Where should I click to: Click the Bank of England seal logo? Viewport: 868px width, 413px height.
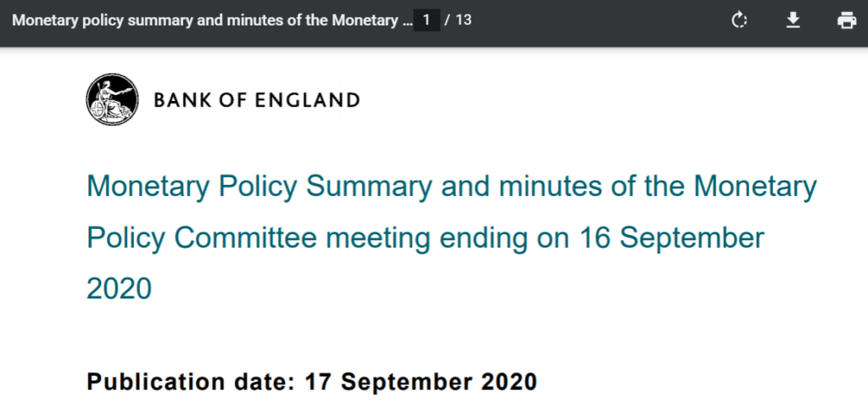coord(113,100)
